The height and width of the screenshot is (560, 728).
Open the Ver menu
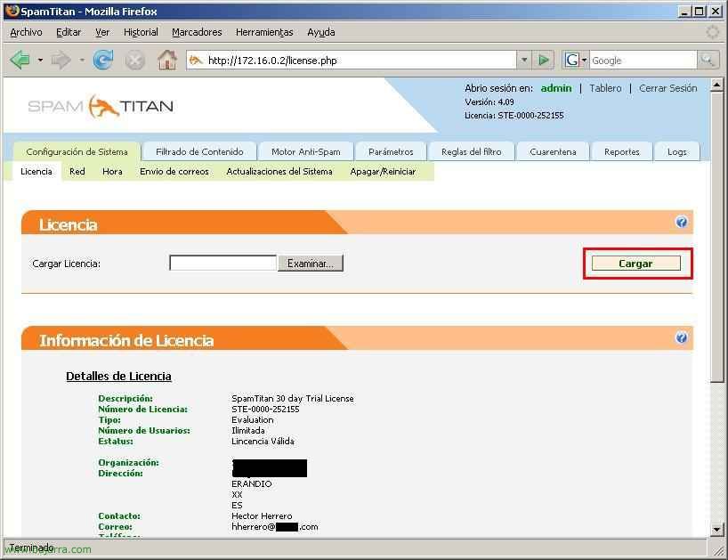point(102,32)
